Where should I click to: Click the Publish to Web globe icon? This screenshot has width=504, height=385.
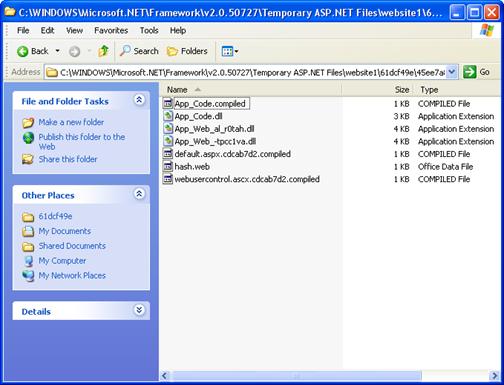(x=28, y=138)
